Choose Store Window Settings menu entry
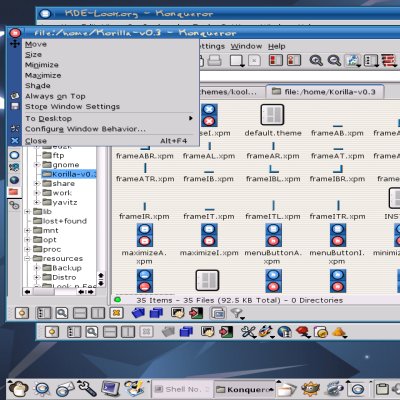Screen dimensions: 400x400 (111, 107)
